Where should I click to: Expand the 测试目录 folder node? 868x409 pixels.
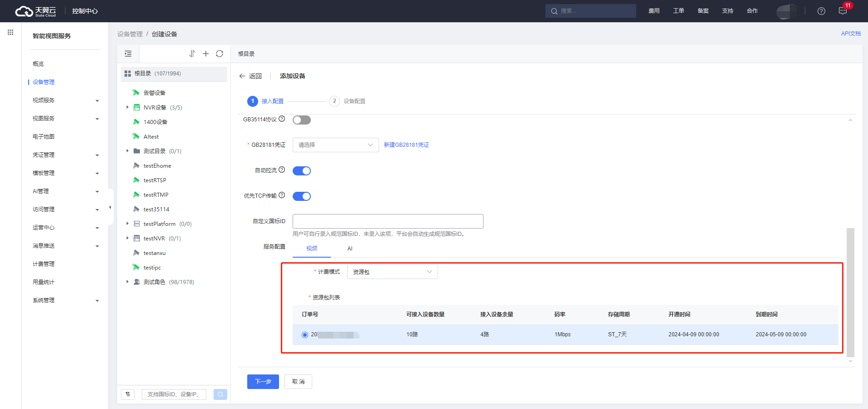click(127, 151)
